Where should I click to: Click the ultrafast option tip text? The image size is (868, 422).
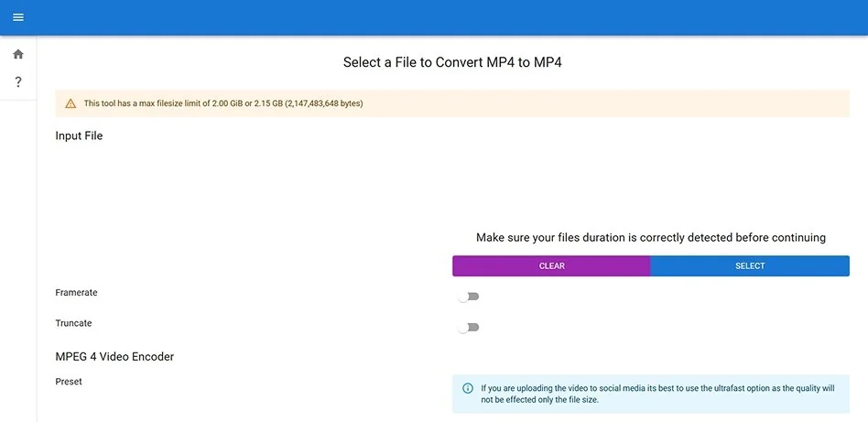pos(657,394)
